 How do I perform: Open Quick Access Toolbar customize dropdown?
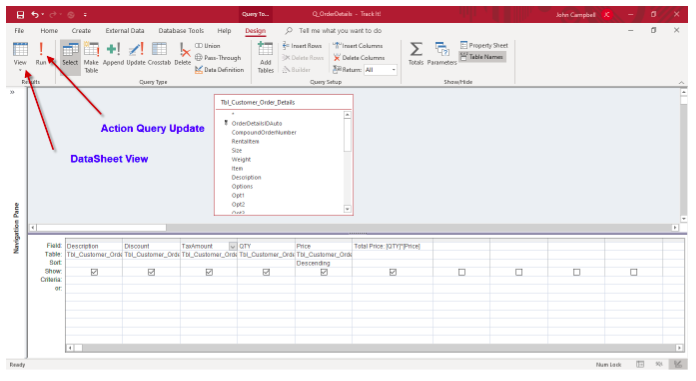tap(85, 15)
